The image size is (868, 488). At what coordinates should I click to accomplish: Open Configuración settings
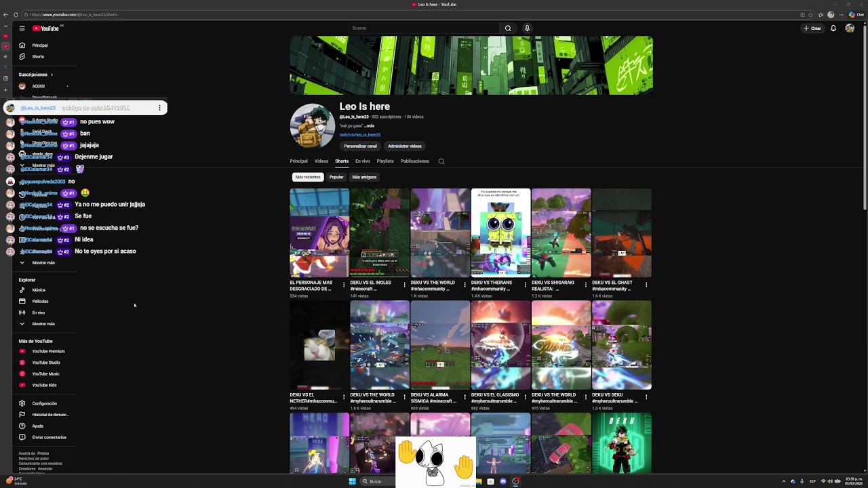(44, 403)
